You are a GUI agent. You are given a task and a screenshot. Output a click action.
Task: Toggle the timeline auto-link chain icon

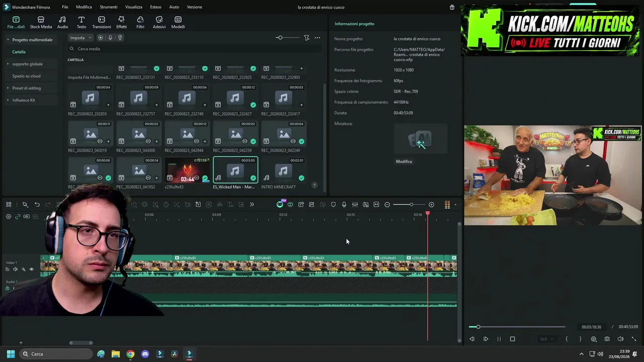[18, 217]
